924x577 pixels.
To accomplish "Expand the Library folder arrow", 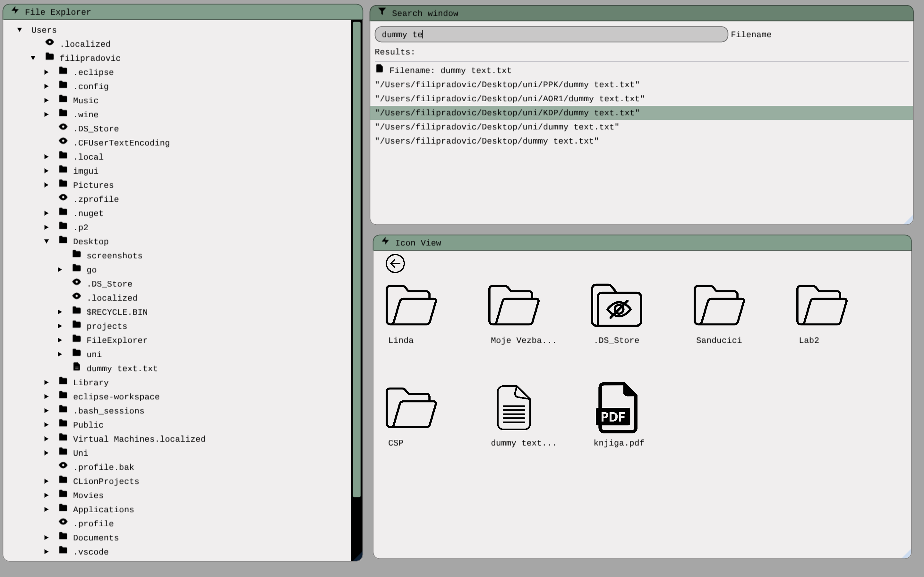I will coord(47,382).
